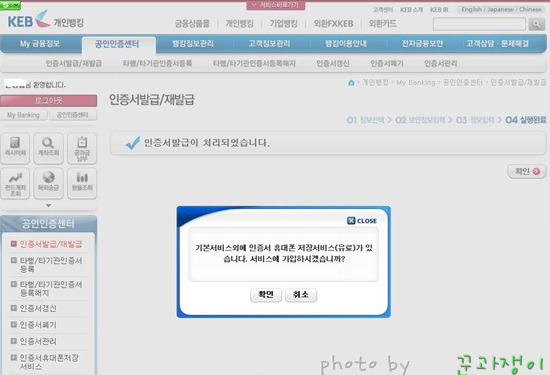Click 인증서발급/재발급 submenu item

(74, 63)
